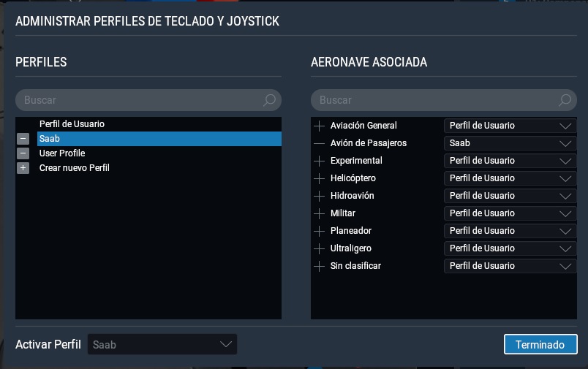Open the profile dropdown for Ultraligero

tap(510, 248)
